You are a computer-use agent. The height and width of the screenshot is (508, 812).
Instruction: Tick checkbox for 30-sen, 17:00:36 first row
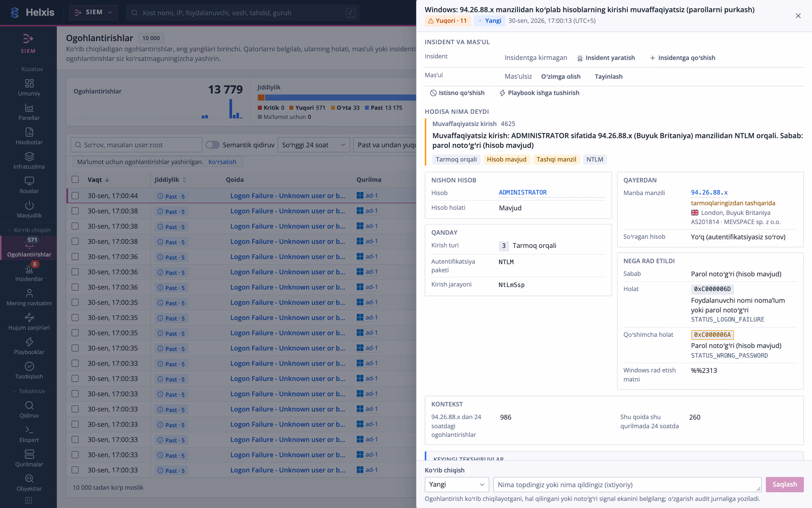75,257
